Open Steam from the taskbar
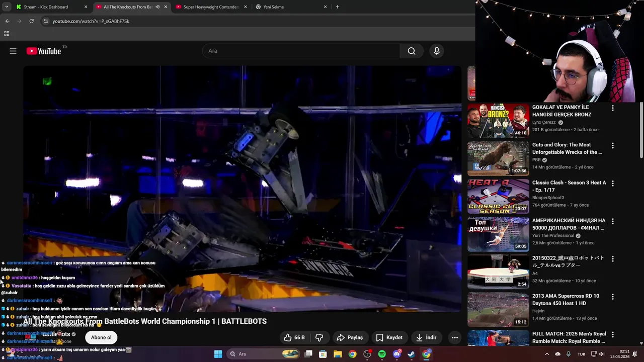This screenshot has height=362, width=644. tap(412, 354)
